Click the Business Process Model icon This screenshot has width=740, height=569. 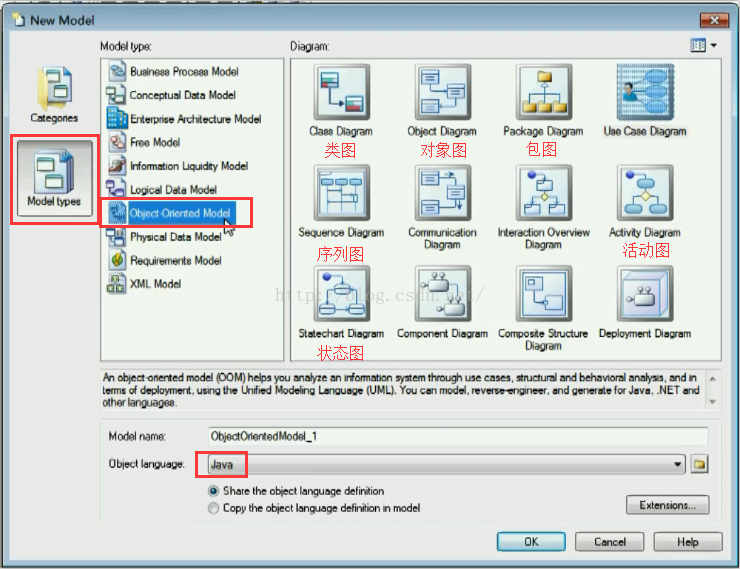(x=117, y=71)
